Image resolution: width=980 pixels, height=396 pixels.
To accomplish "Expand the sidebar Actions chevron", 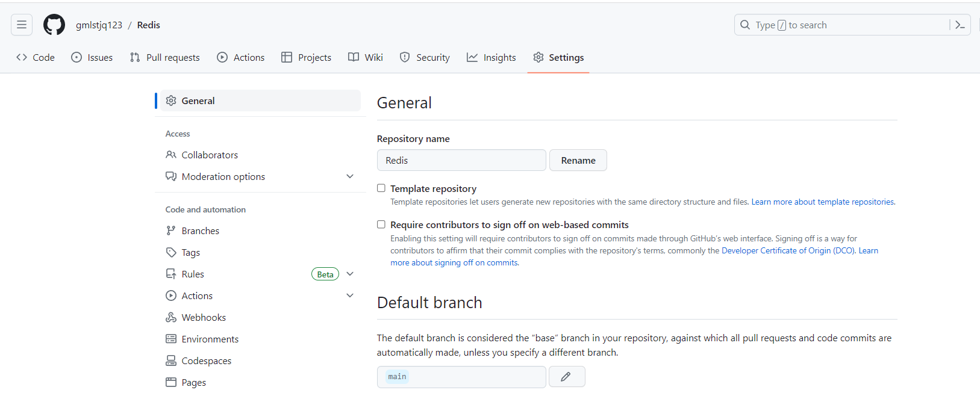I will [x=350, y=295].
